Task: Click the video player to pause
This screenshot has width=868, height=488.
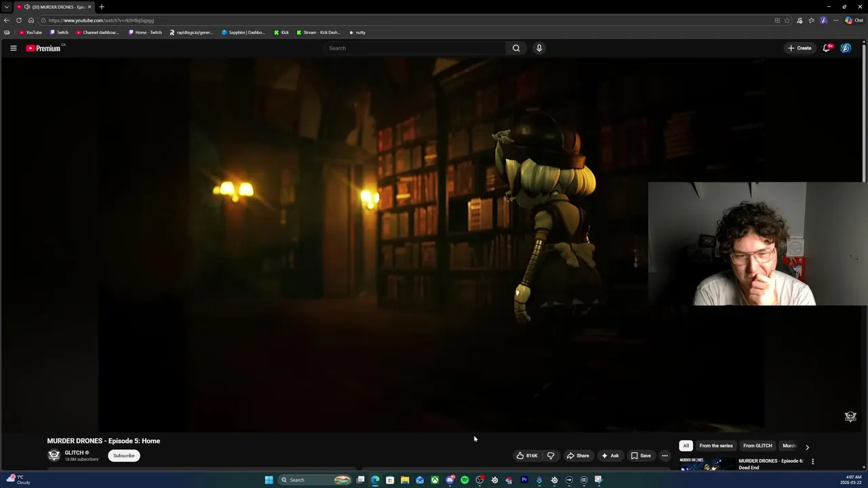Action: coord(431,244)
